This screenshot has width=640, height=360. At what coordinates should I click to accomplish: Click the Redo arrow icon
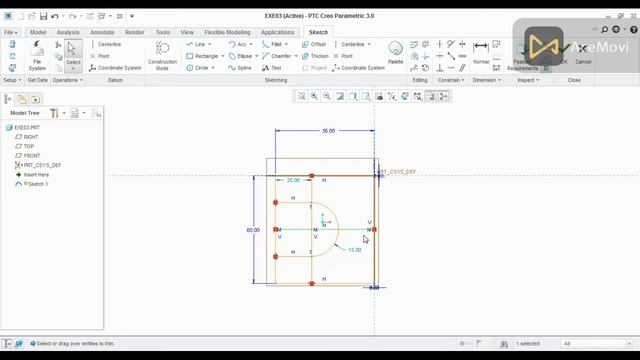pyautogui.click(x=73, y=16)
